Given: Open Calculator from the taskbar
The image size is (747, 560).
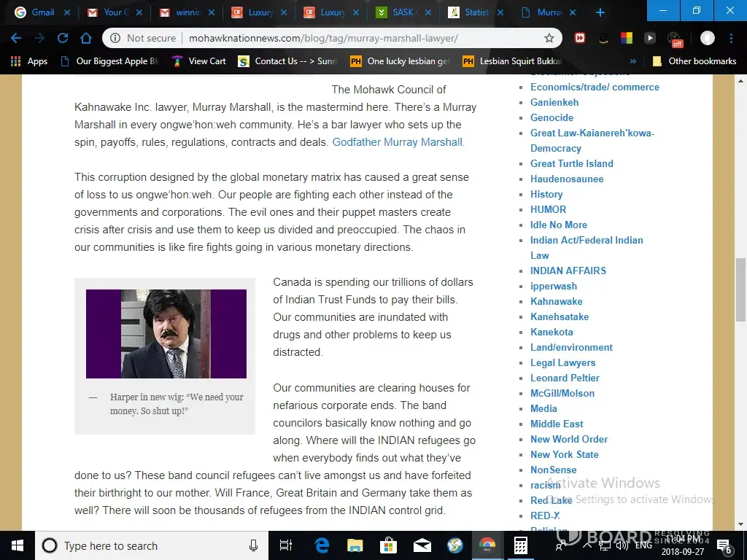Looking at the screenshot, I should click(x=520, y=545).
